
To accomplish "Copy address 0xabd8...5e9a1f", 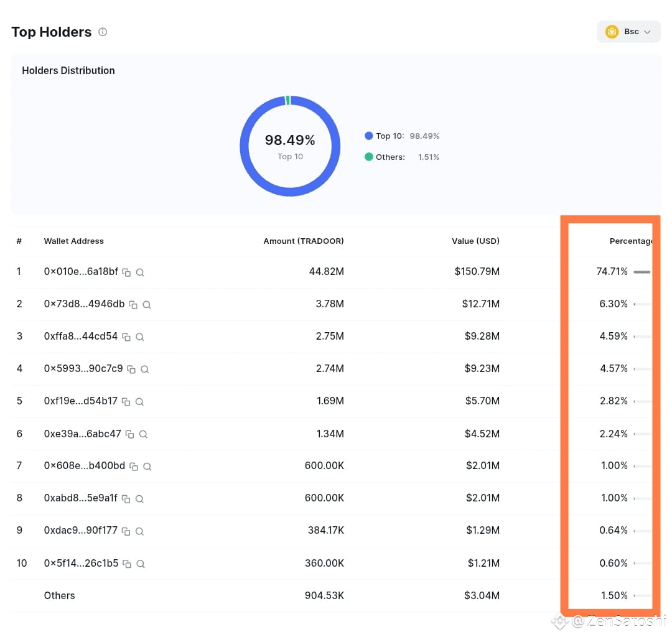I will tap(126, 499).
